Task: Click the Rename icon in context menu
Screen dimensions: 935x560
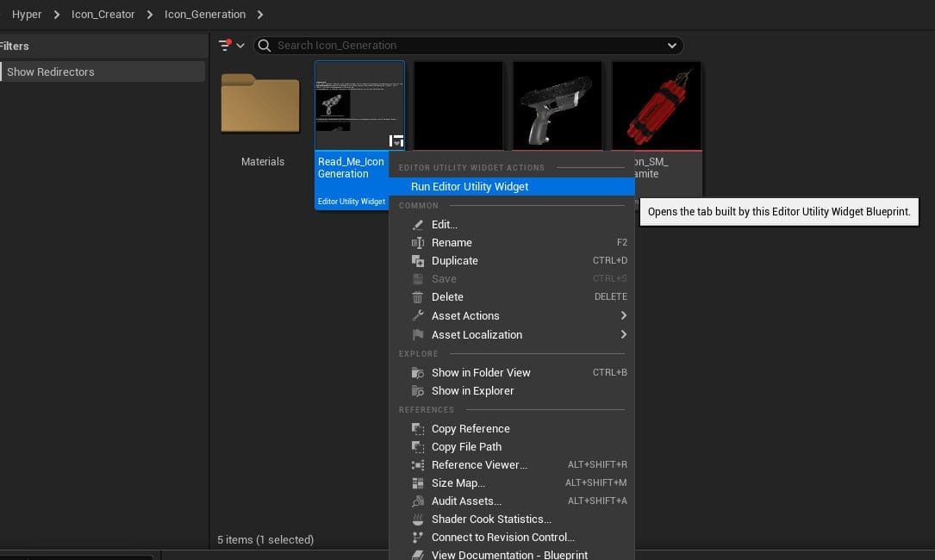Action: click(x=418, y=243)
